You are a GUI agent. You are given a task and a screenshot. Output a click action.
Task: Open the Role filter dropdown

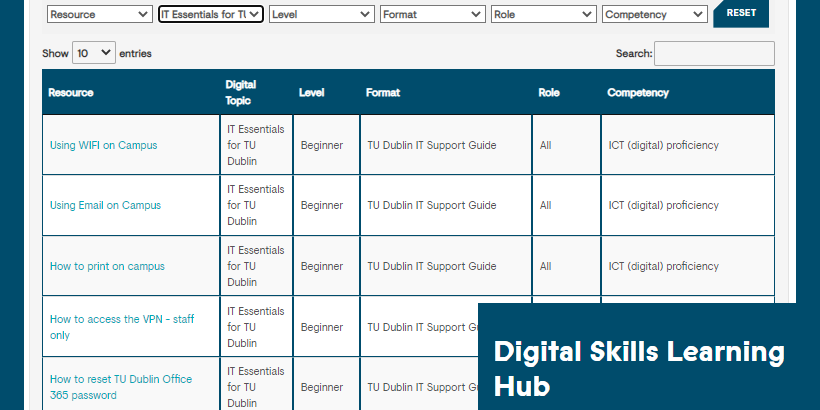543,14
